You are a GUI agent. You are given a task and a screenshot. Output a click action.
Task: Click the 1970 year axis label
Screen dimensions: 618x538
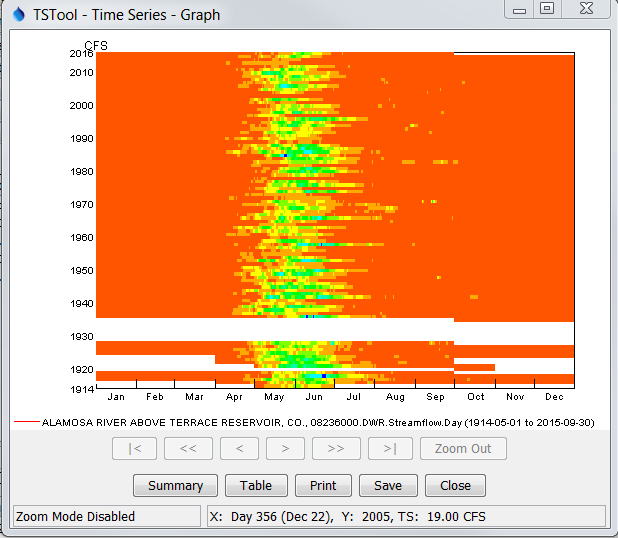point(82,205)
